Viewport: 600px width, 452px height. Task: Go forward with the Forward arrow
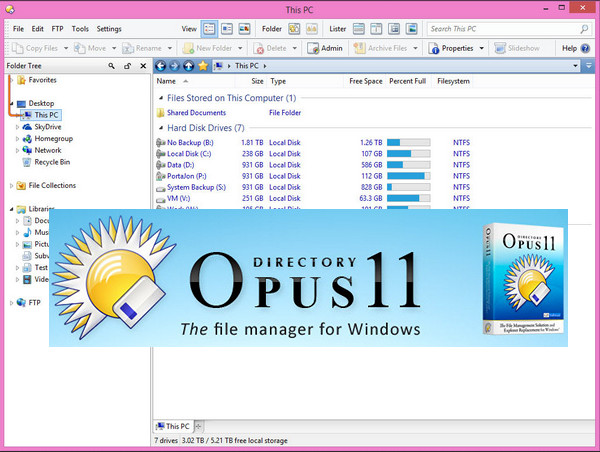coord(174,66)
